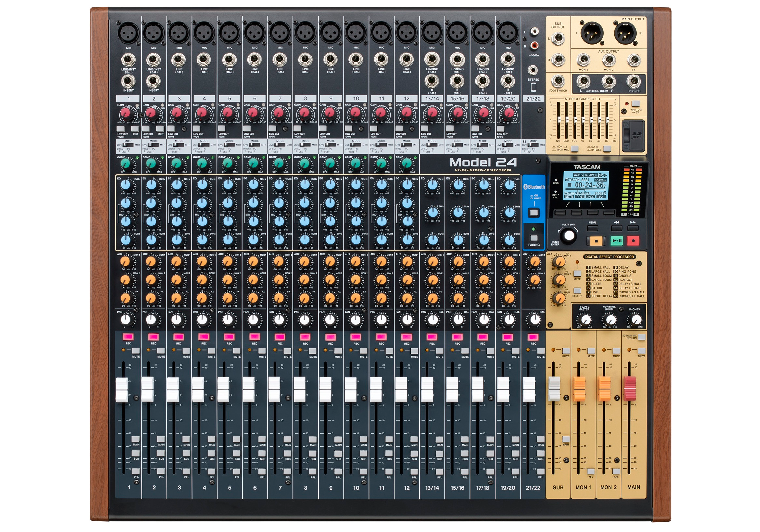
Task: Mute the MAIN master strip
Action: [x=642, y=350]
